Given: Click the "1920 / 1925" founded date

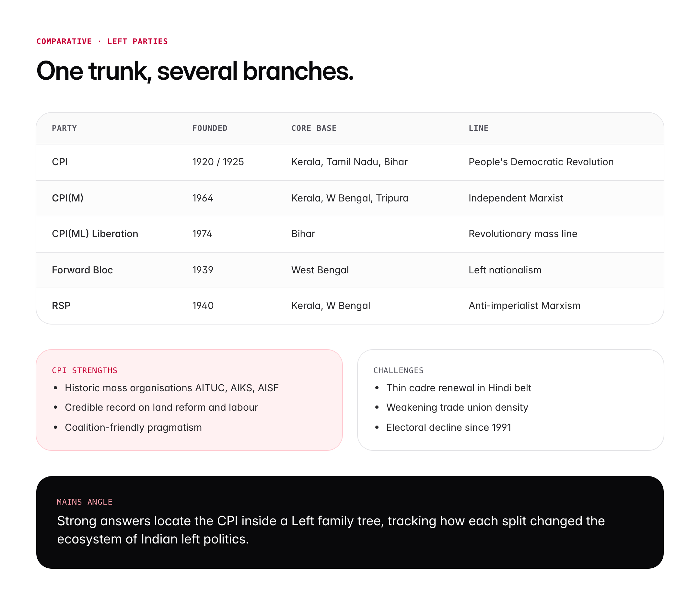Looking at the screenshot, I should coord(218,162).
